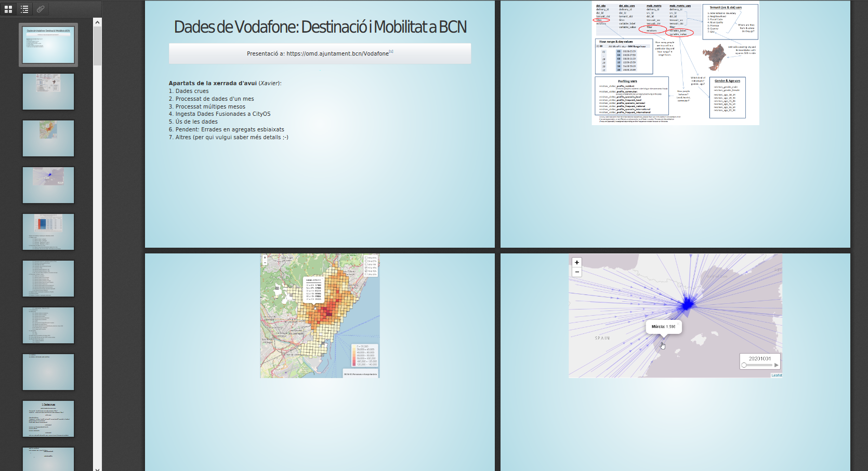Open the '1. Dades crues' page 9 thumbnail
Viewport: 868px width, 471px height.
[48, 419]
